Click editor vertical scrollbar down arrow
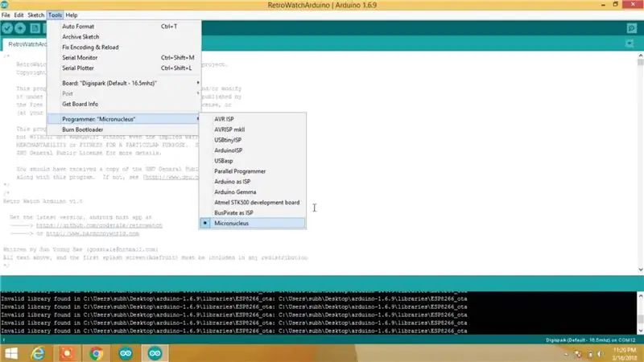This screenshot has width=644, height=362. [x=640, y=269]
